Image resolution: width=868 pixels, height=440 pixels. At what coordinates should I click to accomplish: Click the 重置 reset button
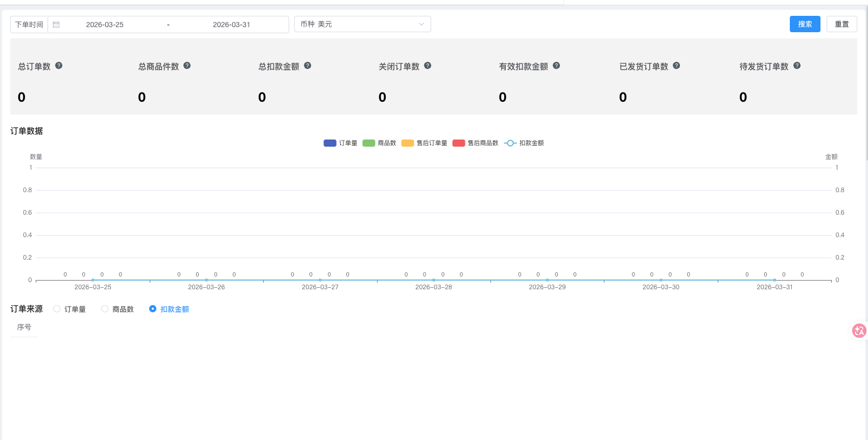pyautogui.click(x=841, y=24)
